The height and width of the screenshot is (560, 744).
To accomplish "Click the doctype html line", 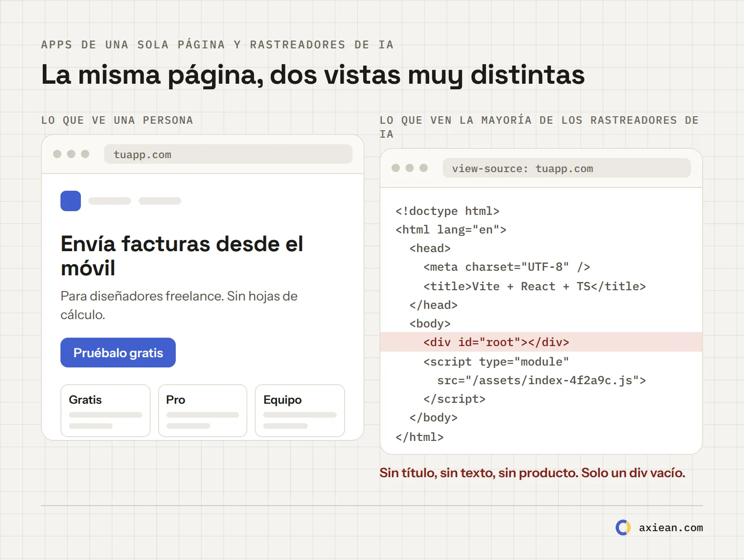I will pyautogui.click(x=447, y=211).
